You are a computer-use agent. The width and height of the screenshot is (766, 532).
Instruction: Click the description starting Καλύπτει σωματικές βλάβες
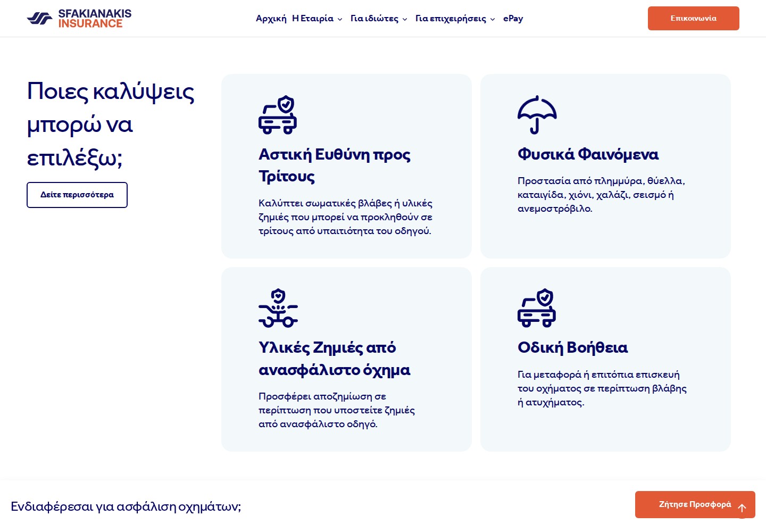click(x=345, y=217)
